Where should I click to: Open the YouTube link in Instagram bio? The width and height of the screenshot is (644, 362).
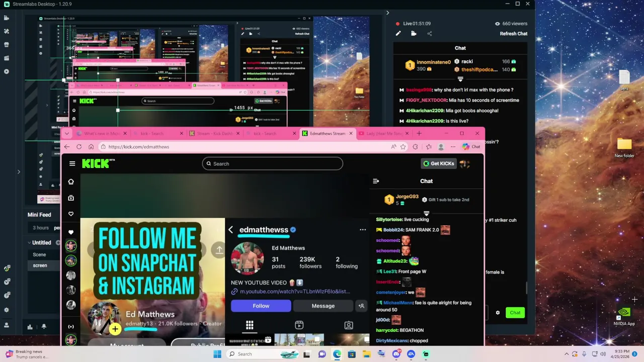pyautogui.click(x=294, y=292)
